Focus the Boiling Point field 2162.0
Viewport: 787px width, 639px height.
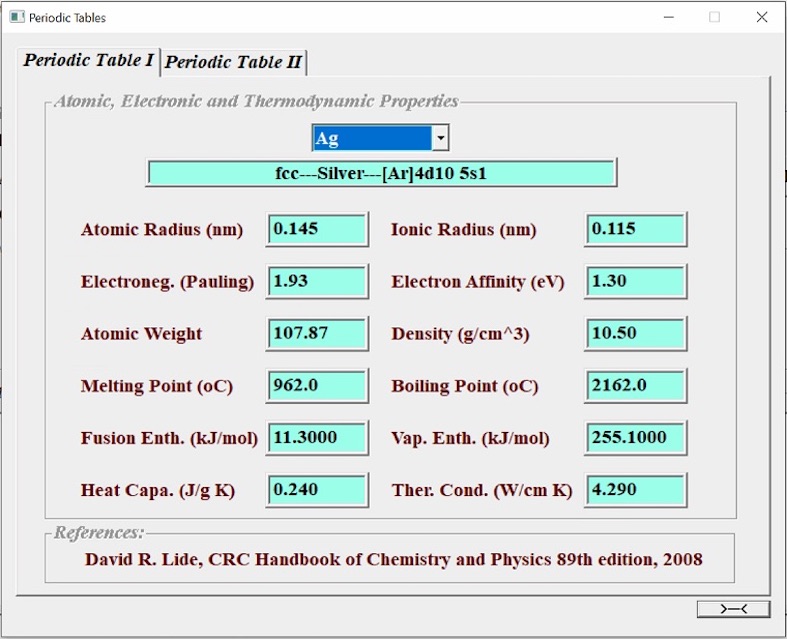635,386
